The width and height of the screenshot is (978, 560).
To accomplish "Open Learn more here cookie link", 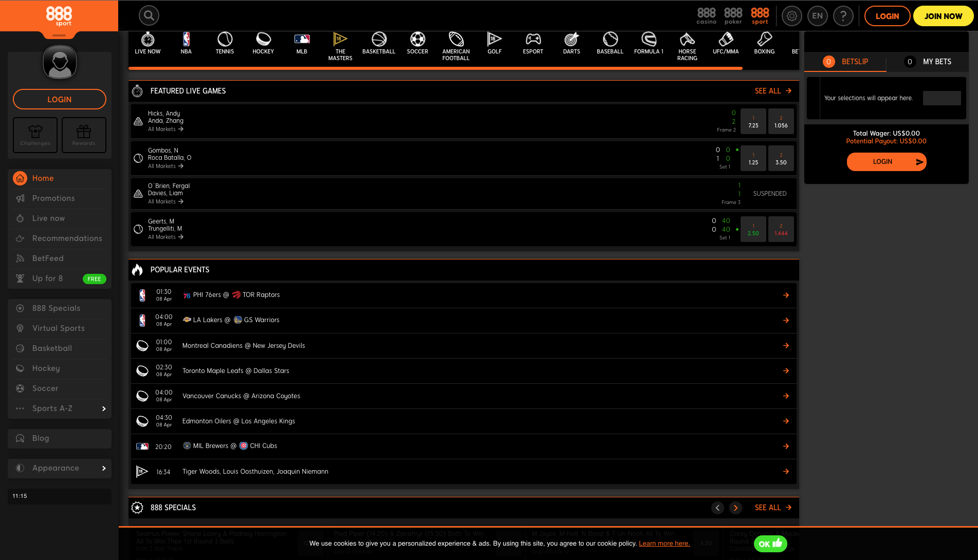I will pos(664,544).
